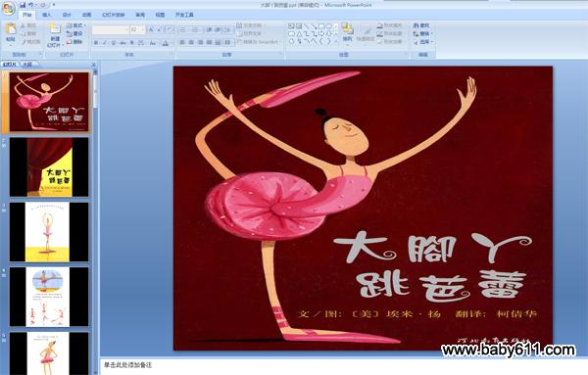Image resolution: width=588 pixels, height=375 pixels.
Task: Click the Save icon in quick access toolbar
Action: 23,5
